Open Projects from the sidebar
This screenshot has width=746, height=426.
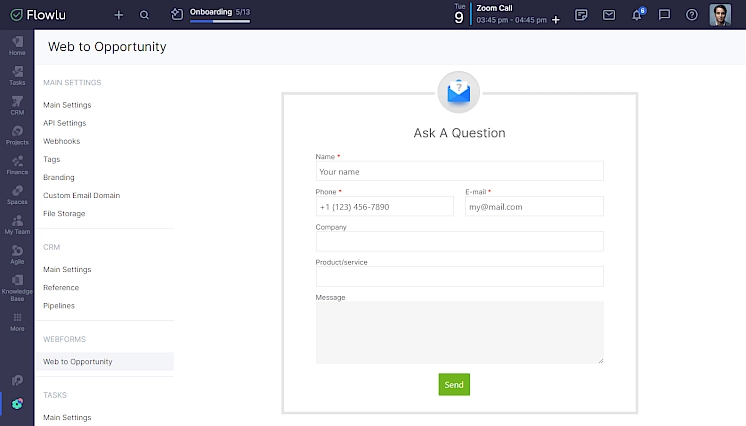(17, 135)
